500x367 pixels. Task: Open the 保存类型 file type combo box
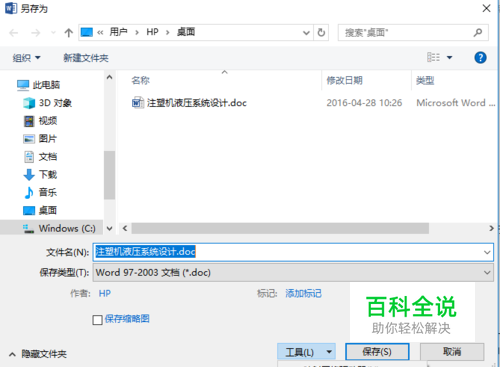(293, 273)
